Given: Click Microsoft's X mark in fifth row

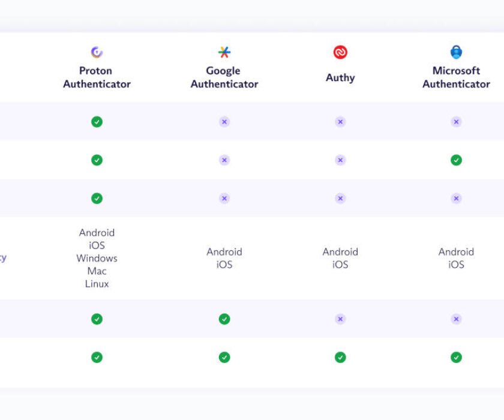Looking at the screenshot, I should (x=456, y=319).
